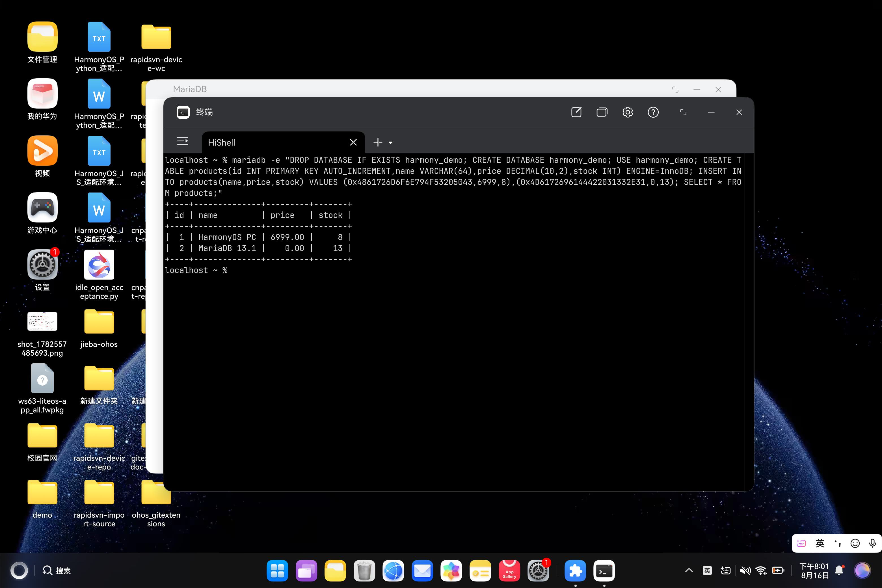Viewport: 882px width, 588px height.
Task: Toggle the 英 input method in system tray
Action: pos(707,570)
